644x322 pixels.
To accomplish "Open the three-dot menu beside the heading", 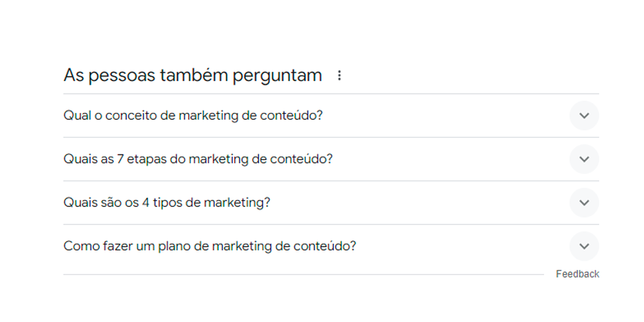I will pyautogui.click(x=339, y=76).
